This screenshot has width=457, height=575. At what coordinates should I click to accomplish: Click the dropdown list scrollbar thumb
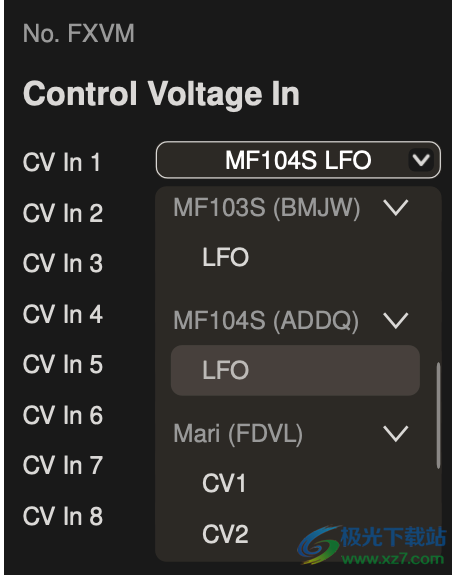click(438, 415)
